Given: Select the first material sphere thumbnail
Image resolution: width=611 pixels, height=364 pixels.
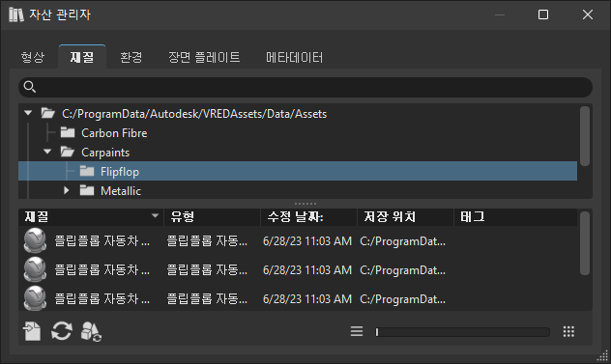Looking at the screenshot, I should 35,240.
